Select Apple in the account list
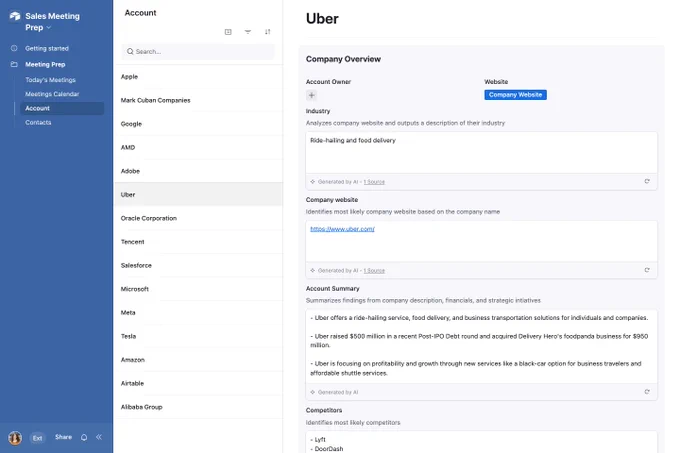The image size is (680, 453). [198, 77]
